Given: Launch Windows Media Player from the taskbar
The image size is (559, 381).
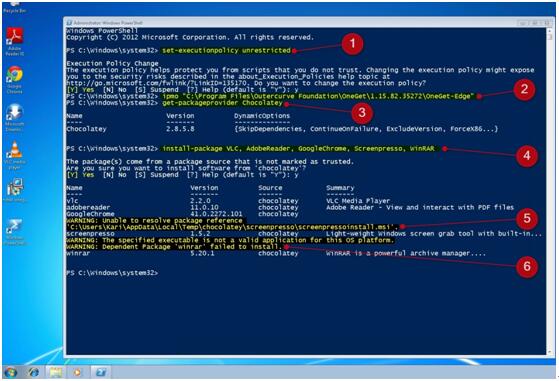Looking at the screenshot, I should tap(77, 373).
